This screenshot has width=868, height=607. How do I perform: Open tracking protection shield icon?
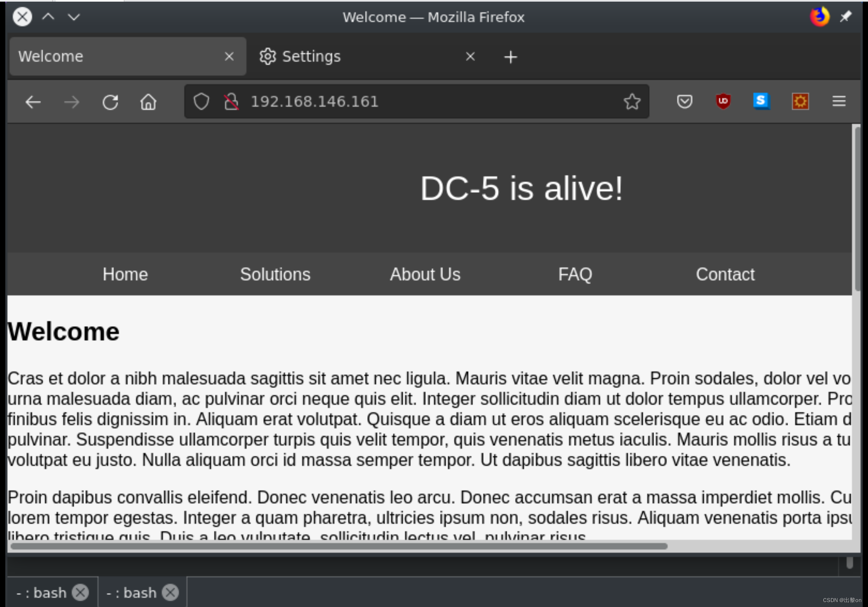(201, 102)
